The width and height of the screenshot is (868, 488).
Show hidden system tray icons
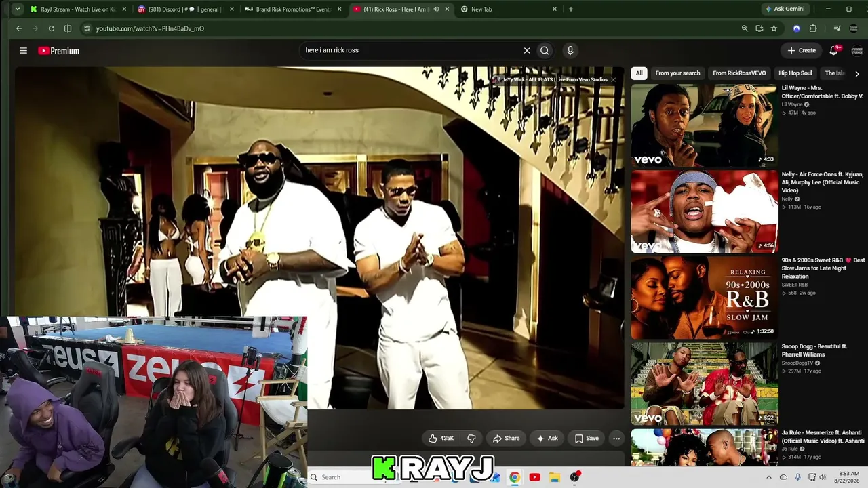[768, 477]
